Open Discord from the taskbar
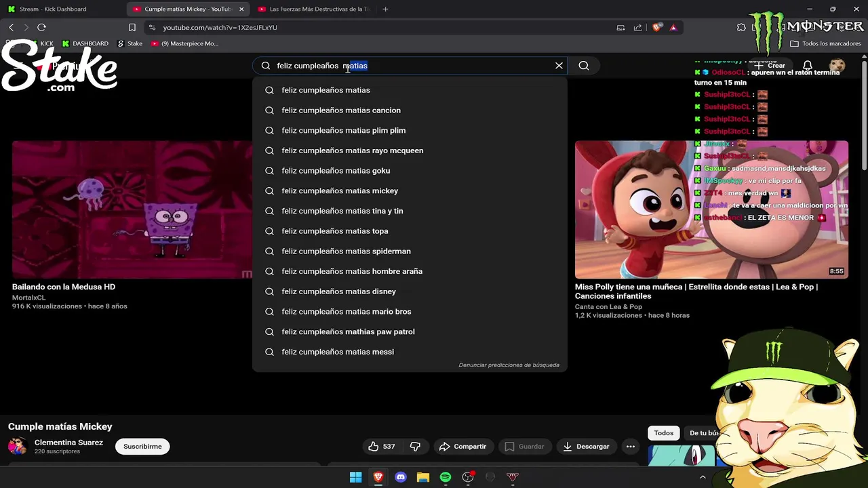868x488 pixels. click(x=401, y=477)
